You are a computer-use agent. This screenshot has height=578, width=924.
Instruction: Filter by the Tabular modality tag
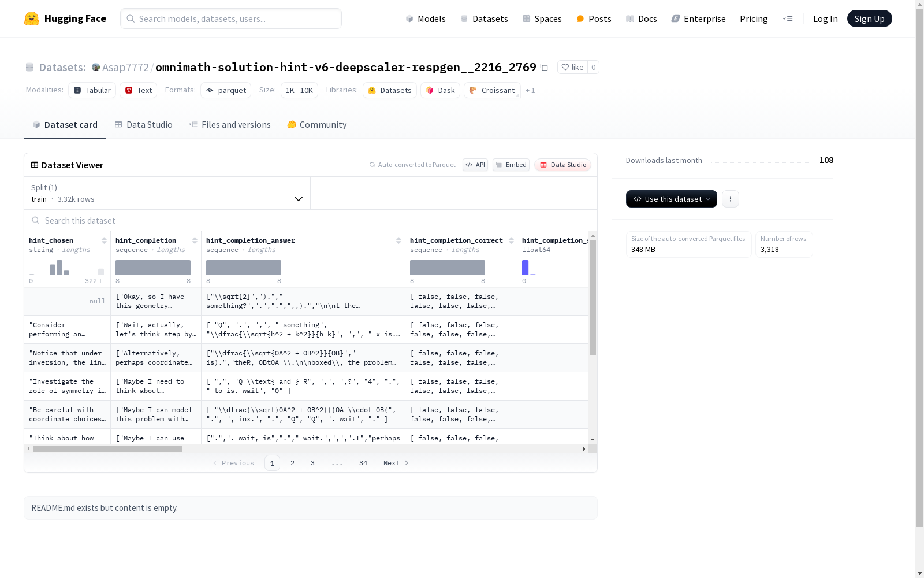click(92, 90)
